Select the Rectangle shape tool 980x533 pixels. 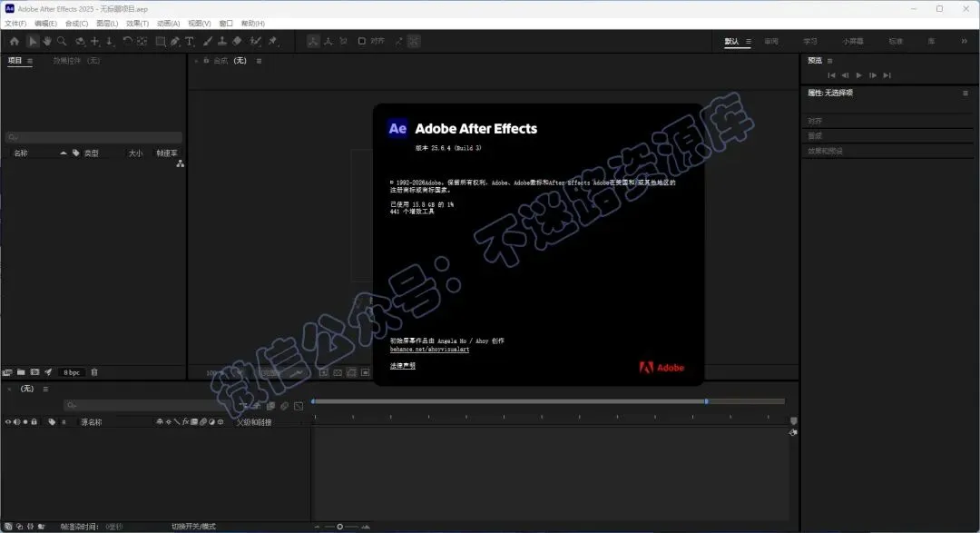160,41
